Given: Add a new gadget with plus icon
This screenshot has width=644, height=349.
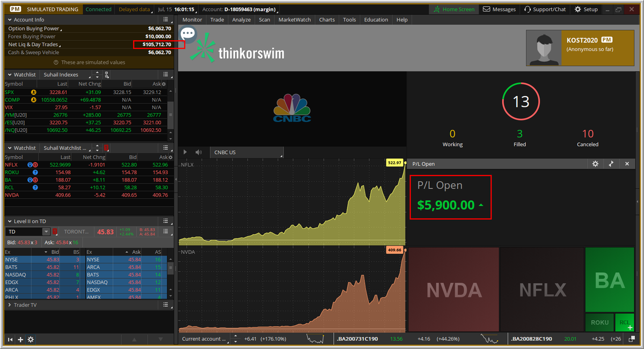Looking at the screenshot, I should pyautogui.click(x=20, y=339).
